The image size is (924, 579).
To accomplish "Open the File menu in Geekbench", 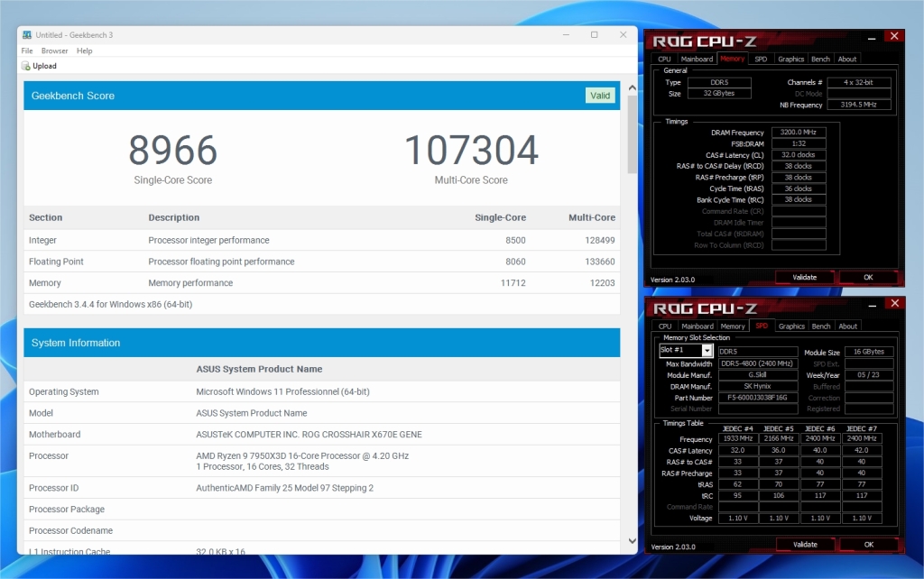I will 27,51.
